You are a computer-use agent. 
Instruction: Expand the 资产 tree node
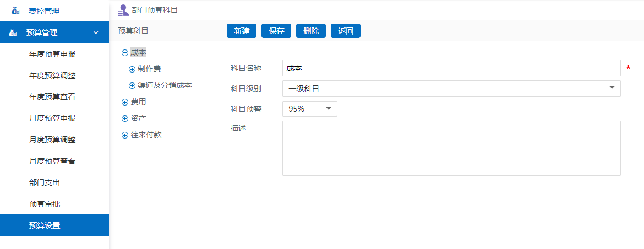coord(125,119)
